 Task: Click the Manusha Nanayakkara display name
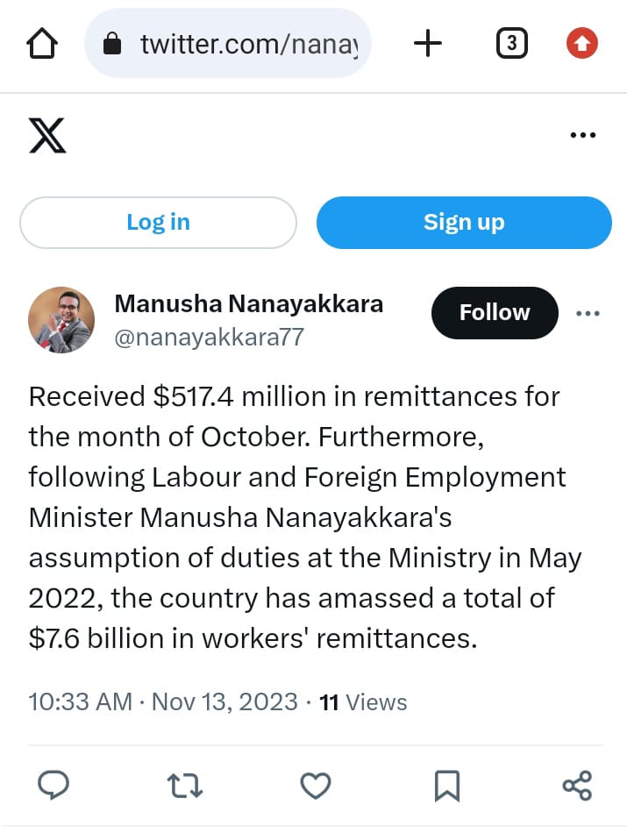pos(249,303)
